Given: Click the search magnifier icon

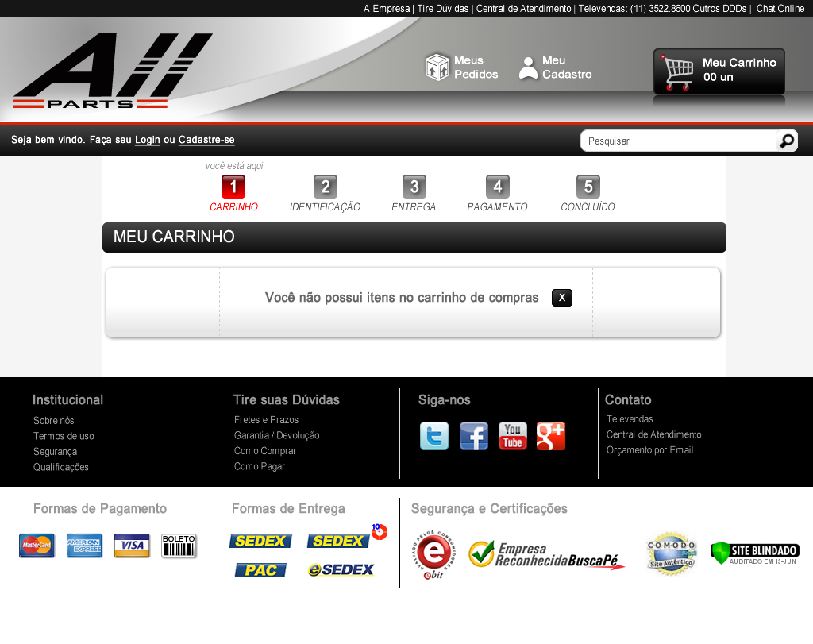Looking at the screenshot, I should coord(786,141).
